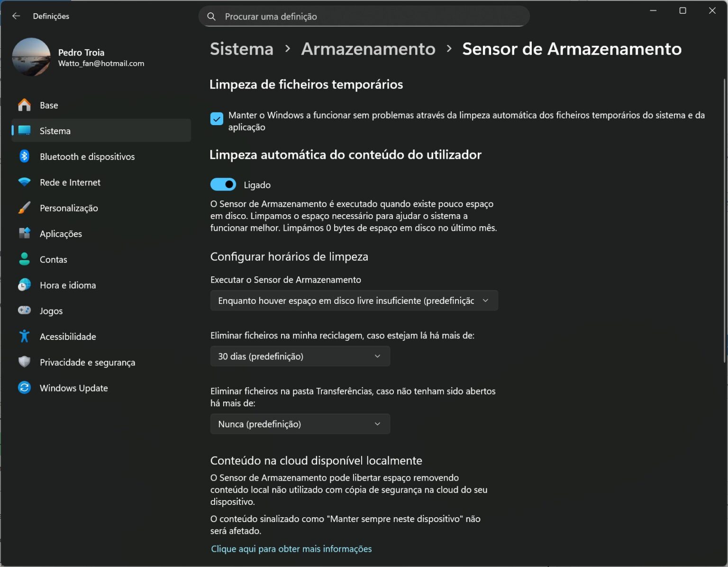This screenshot has height=567, width=728.
Task: Open the 'Clique aqui para obter mais informações' link
Action: [291, 549]
